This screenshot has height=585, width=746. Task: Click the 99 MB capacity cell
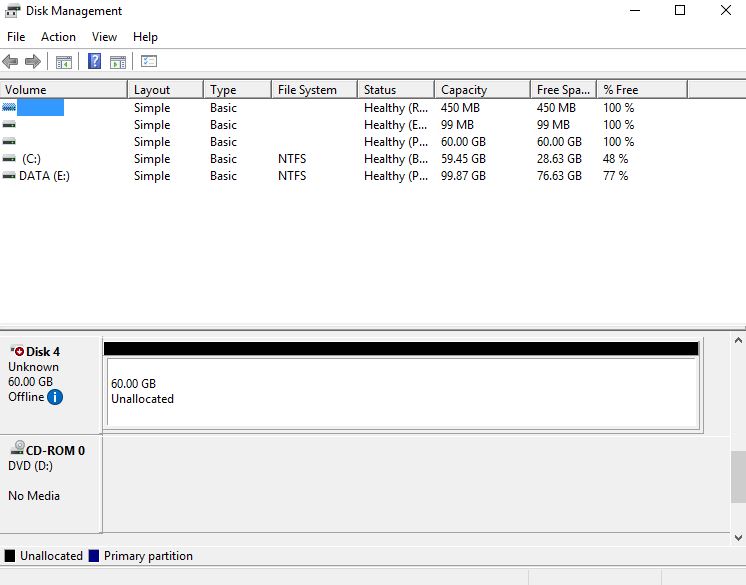tap(457, 125)
